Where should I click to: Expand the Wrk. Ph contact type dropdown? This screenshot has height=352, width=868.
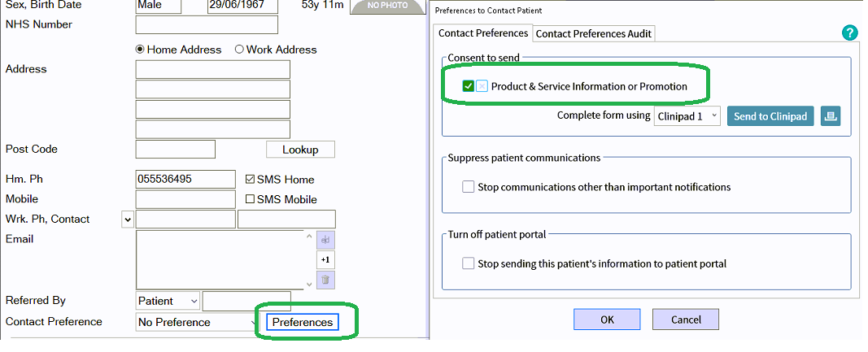click(x=128, y=219)
